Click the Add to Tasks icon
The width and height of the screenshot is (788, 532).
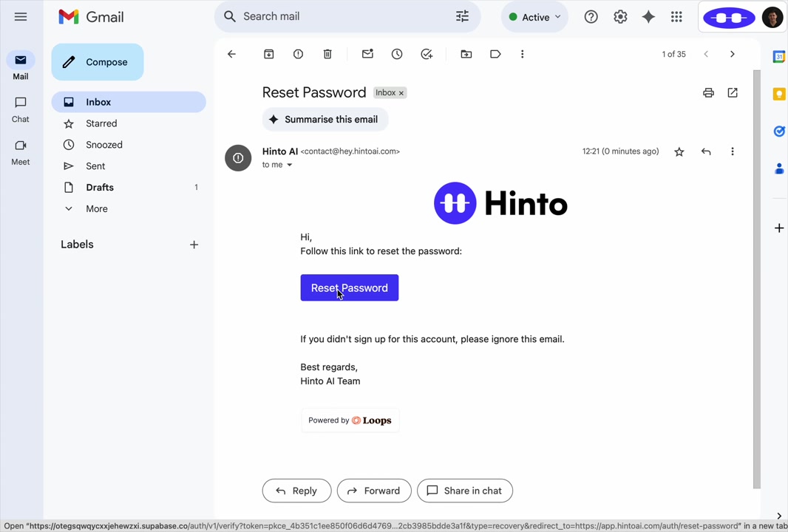point(427,54)
